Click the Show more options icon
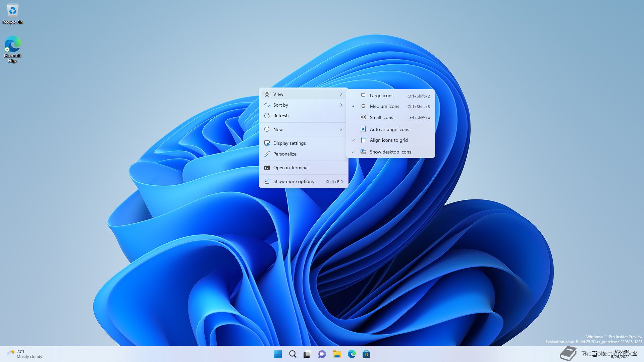 (x=267, y=181)
